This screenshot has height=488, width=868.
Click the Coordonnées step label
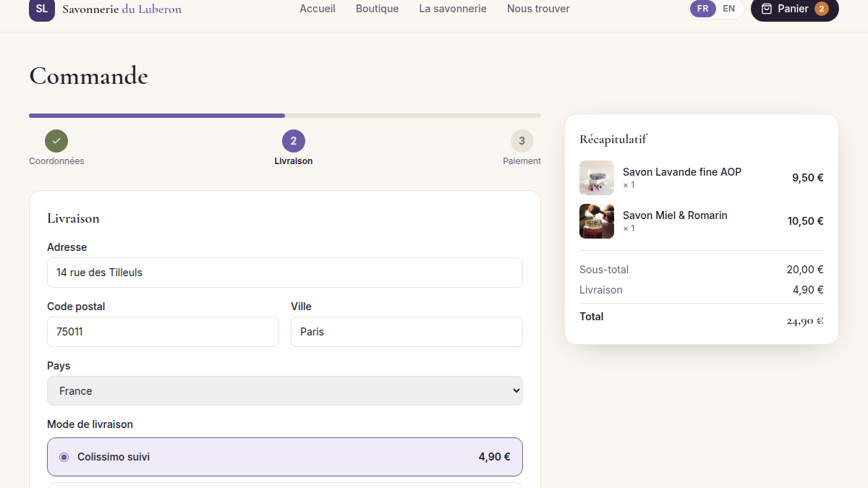click(x=56, y=161)
